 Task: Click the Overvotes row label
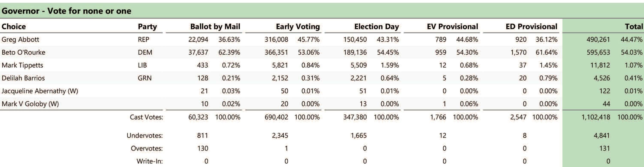[146, 149]
